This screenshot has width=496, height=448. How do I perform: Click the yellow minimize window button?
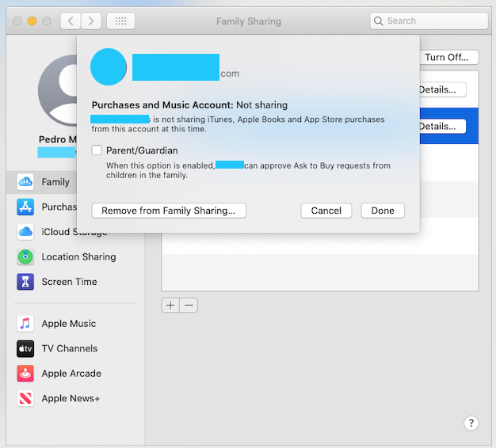[32, 21]
